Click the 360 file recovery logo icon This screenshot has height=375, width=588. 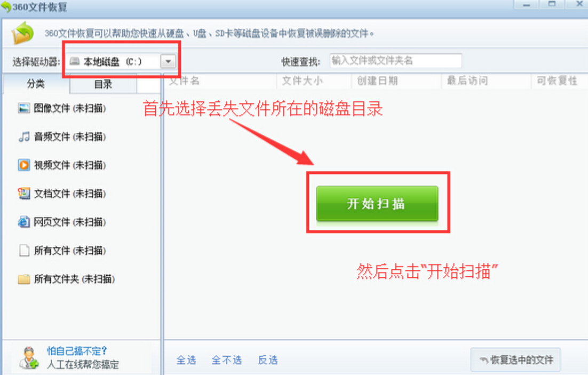point(22,33)
